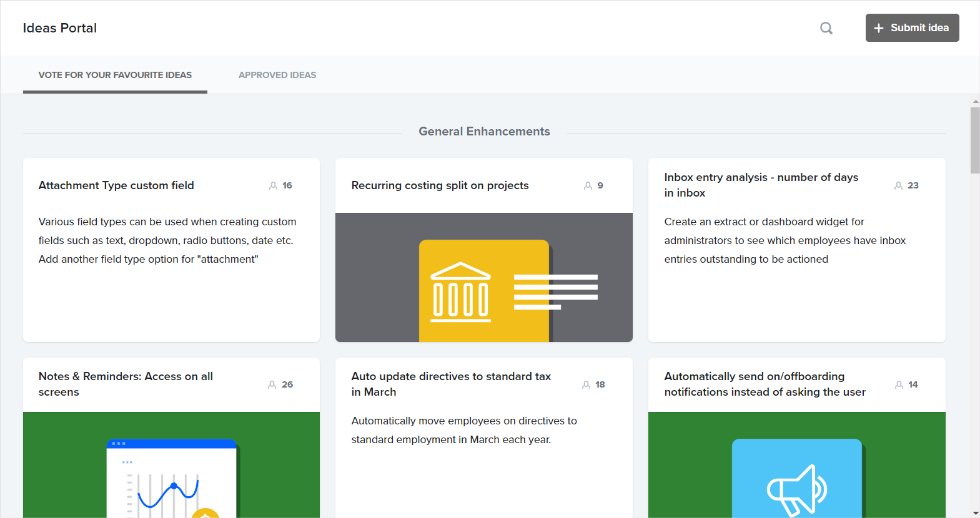Click the scrollbar up arrow
The image size is (980, 518).
[975, 101]
